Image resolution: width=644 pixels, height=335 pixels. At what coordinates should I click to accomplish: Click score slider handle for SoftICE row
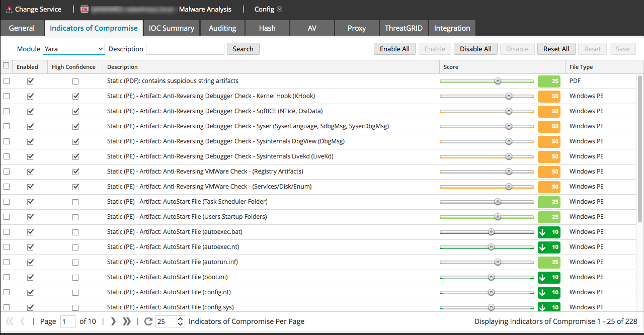[509, 111]
